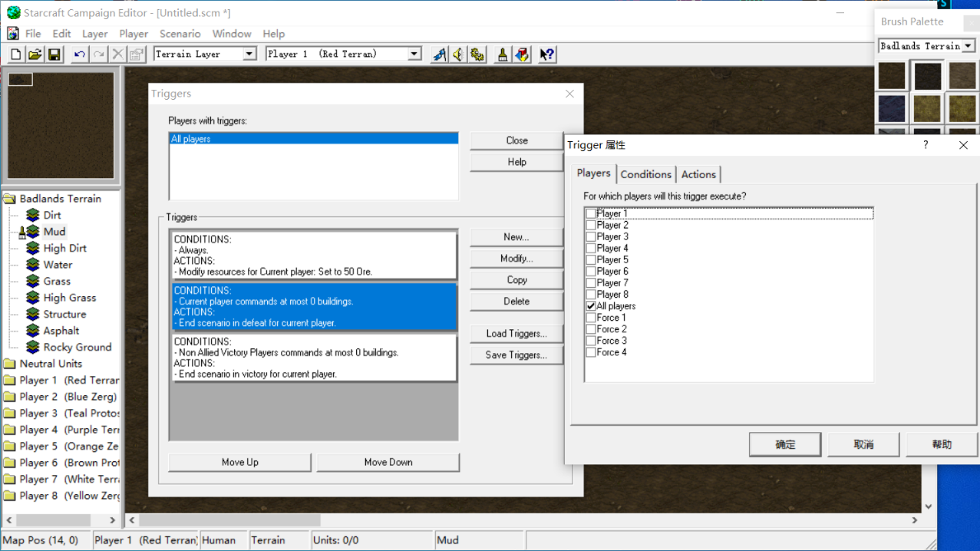Viewport: 980px width, 551px height.
Task: Click the gears icon in the toolbar
Action: 477,54
